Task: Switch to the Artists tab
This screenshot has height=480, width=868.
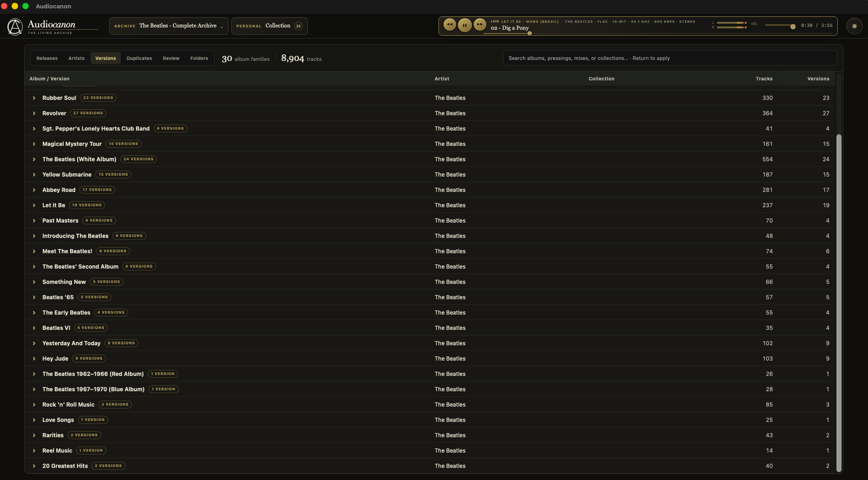Action: [x=77, y=59]
